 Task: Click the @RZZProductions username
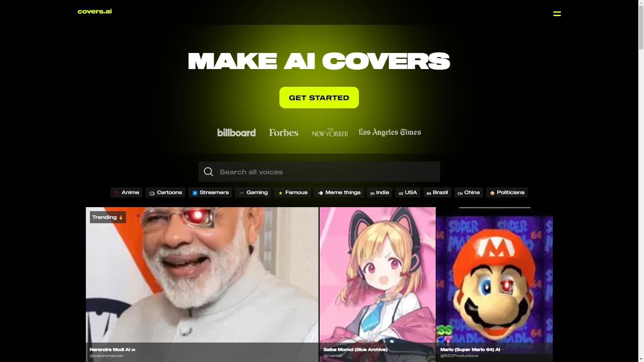459,356
